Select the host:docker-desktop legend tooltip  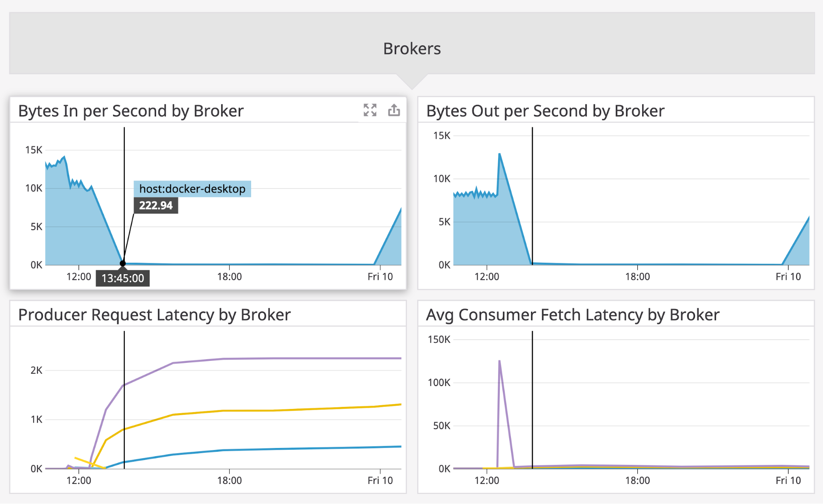(192, 189)
